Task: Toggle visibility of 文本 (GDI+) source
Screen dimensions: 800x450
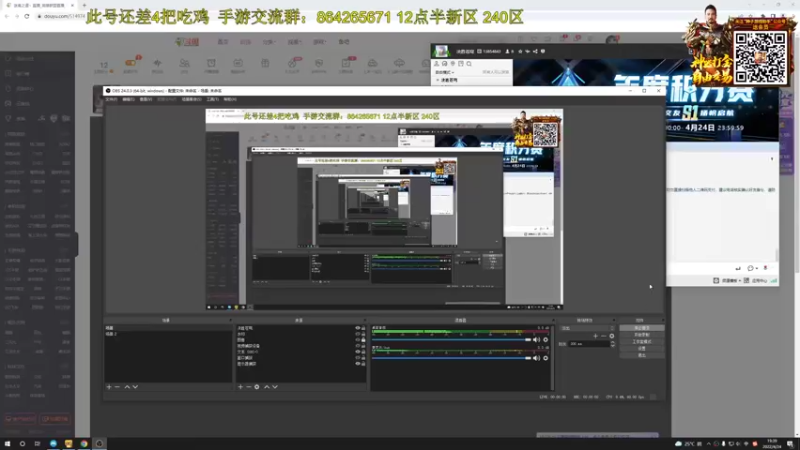Action: tap(358, 352)
